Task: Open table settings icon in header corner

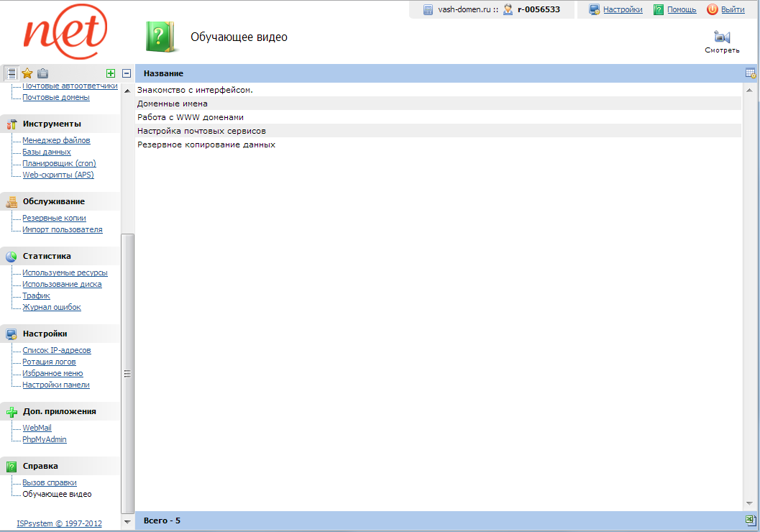Action: click(x=751, y=73)
